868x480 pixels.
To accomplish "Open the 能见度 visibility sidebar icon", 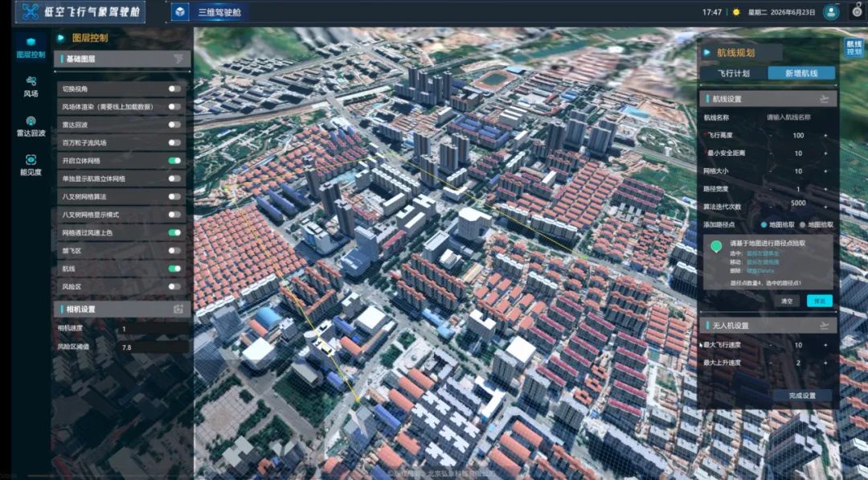I will click(x=31, y=165).
